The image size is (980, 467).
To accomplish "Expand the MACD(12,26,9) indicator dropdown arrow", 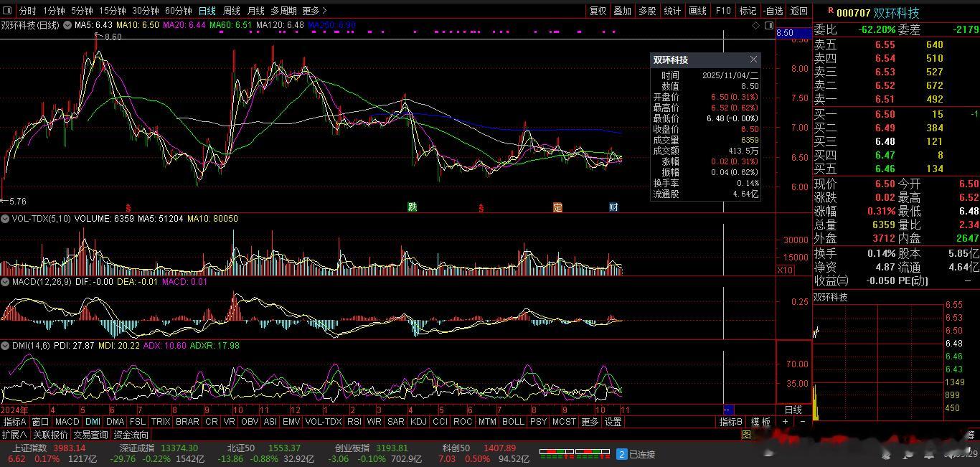I will tap(6, 282).
